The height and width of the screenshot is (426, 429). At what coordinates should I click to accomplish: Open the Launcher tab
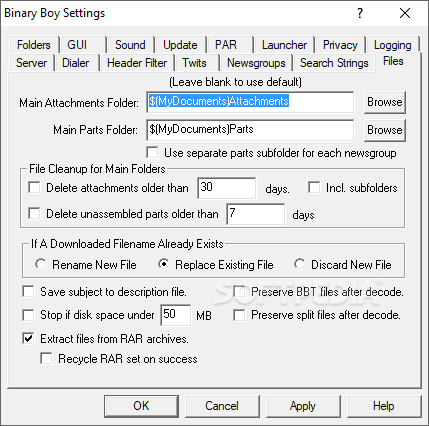tap(284, 45)
